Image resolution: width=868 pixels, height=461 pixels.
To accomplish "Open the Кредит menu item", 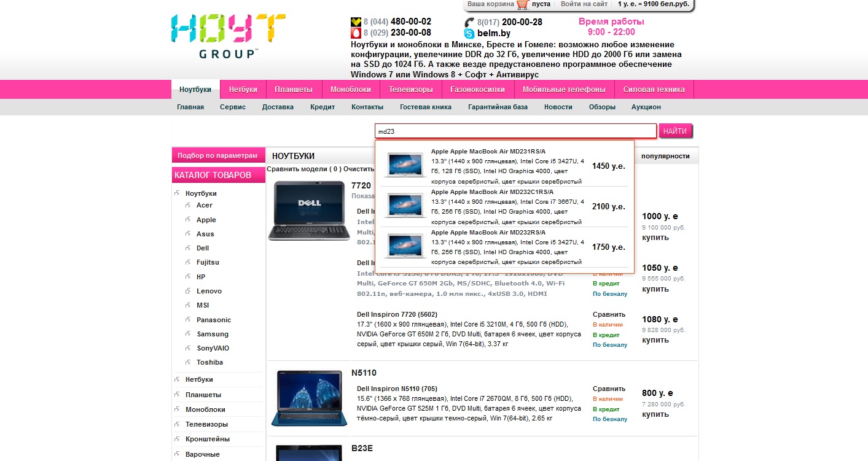I will (323, 107).
